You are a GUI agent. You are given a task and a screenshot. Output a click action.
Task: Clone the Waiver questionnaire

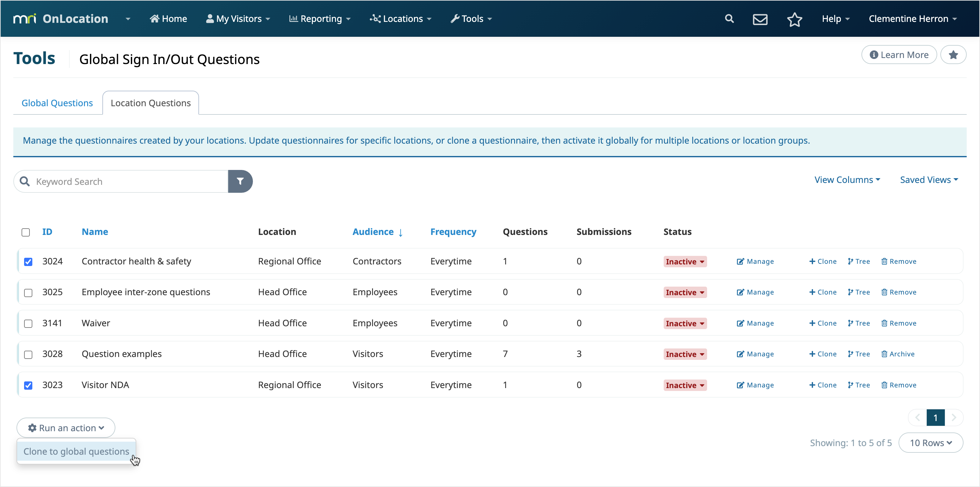822,323
